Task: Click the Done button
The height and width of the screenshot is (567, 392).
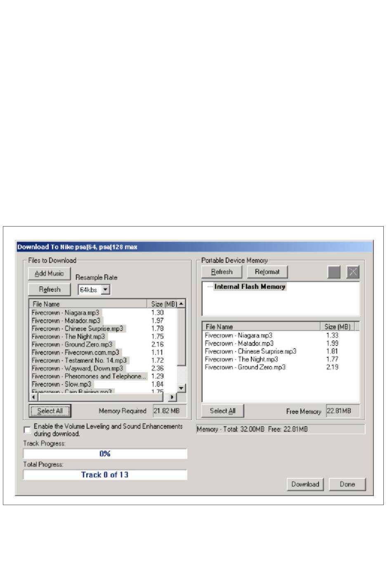Action: pyautogui.click(x=347, y=484)
